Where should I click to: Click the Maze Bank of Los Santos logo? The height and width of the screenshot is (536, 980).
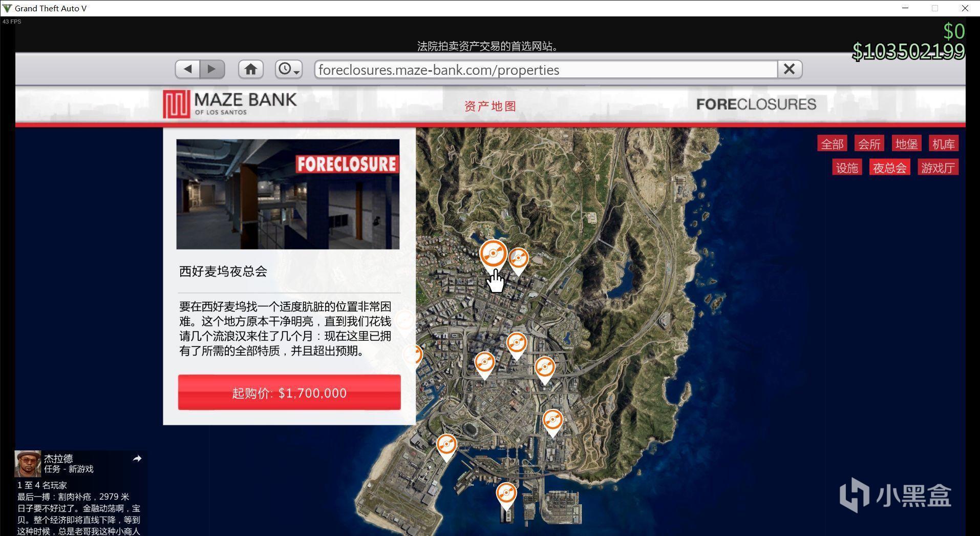coord(230,104)
